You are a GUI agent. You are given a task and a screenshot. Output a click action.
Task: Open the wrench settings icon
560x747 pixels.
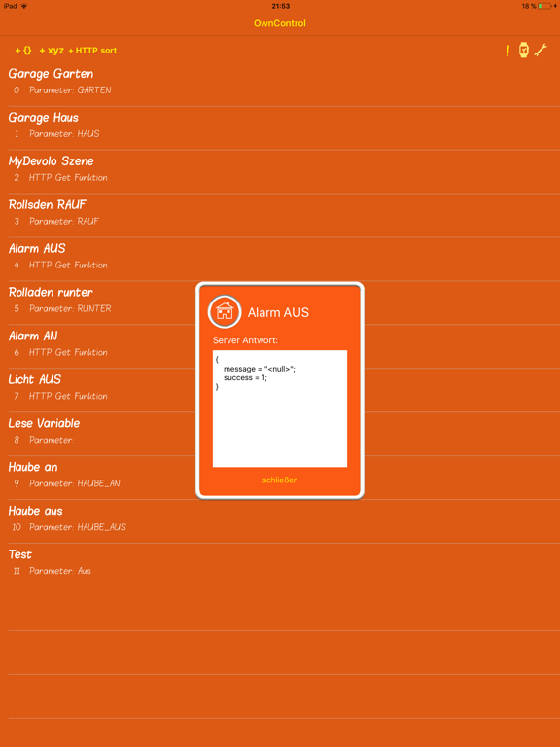point(540,50)
